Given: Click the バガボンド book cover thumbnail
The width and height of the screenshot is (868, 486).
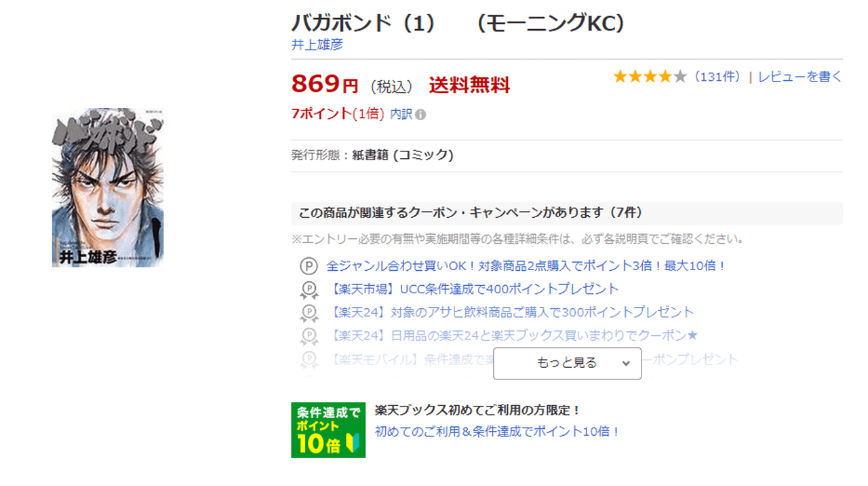Looking at the screenshot, I should (x=108, y=187).
